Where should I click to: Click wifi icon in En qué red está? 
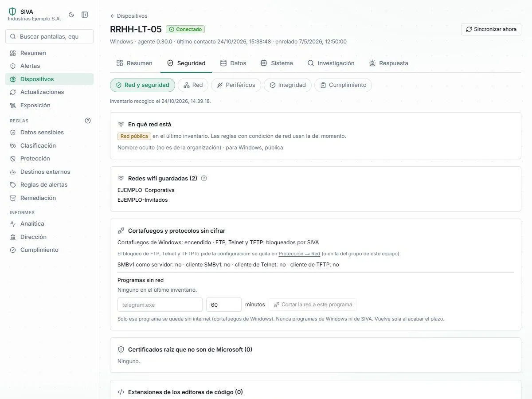121,124
